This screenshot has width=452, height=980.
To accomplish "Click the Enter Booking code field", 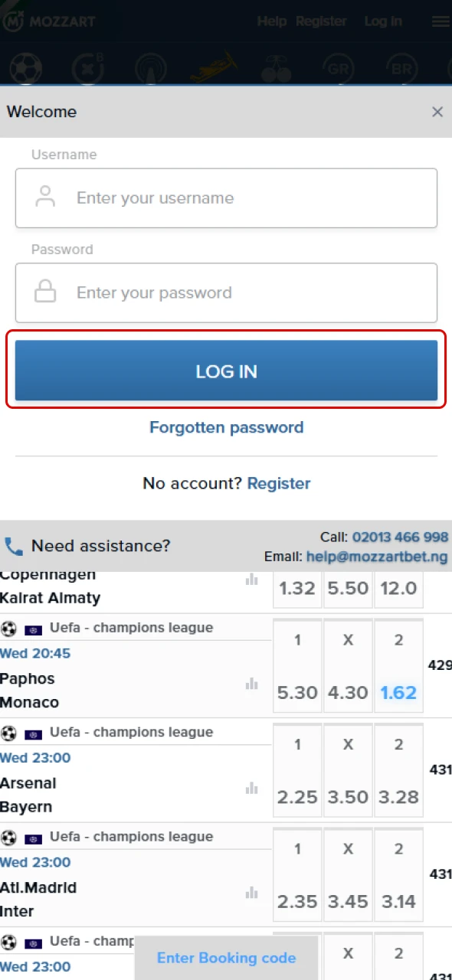I will 226,958.
